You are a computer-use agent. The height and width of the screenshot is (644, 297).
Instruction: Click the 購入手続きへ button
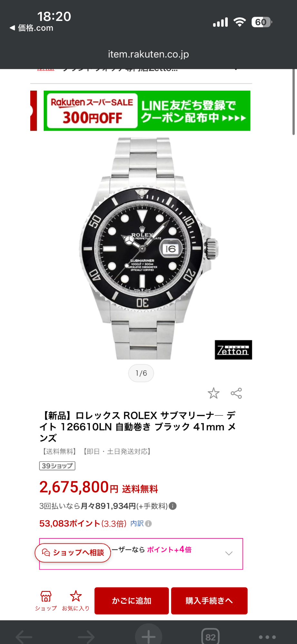(x=209, y=601)
